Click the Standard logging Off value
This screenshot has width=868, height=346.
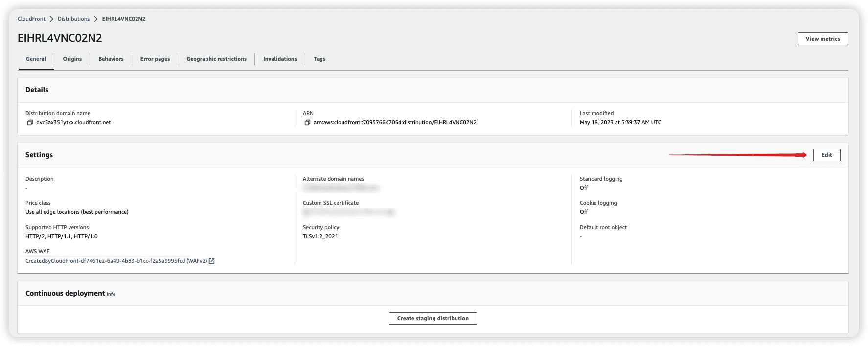click(584, 188)
